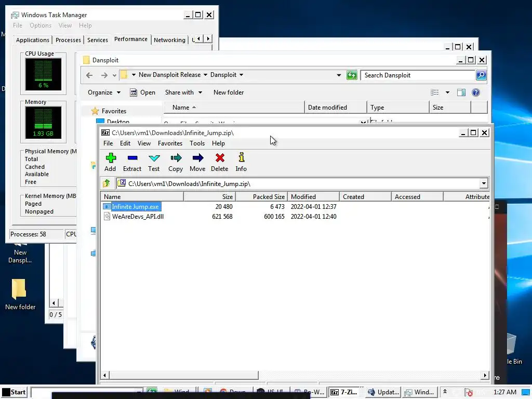Open the Organize dropdown in Dansploit

pos(104,92)
